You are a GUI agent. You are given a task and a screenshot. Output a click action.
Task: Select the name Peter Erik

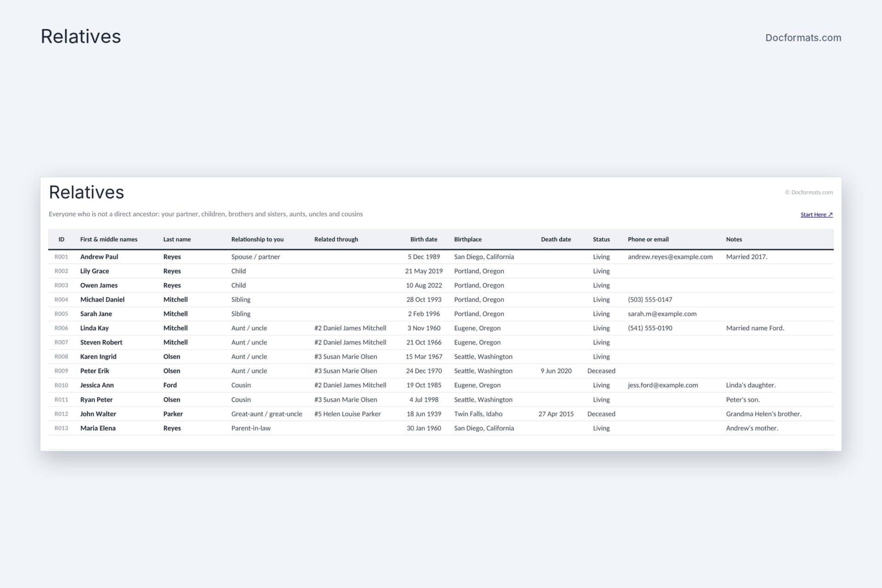click(95, 371)
